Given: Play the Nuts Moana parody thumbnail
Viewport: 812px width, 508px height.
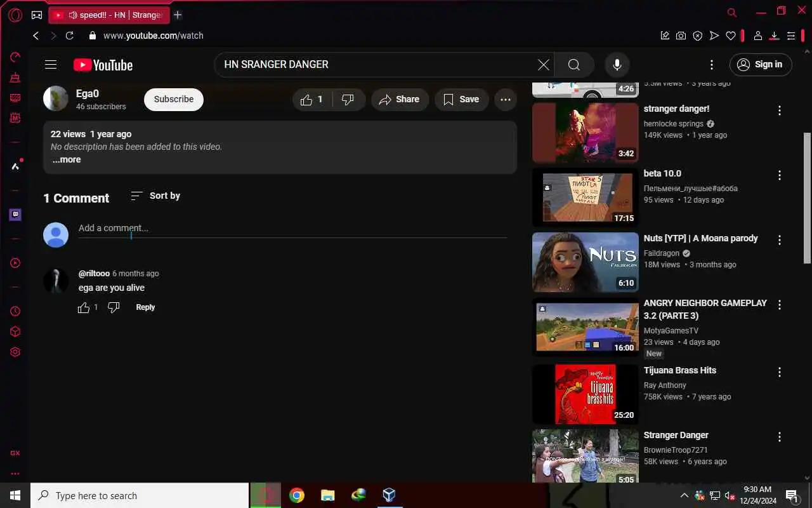Looking at the screenshot, I should tap(586, 262).
